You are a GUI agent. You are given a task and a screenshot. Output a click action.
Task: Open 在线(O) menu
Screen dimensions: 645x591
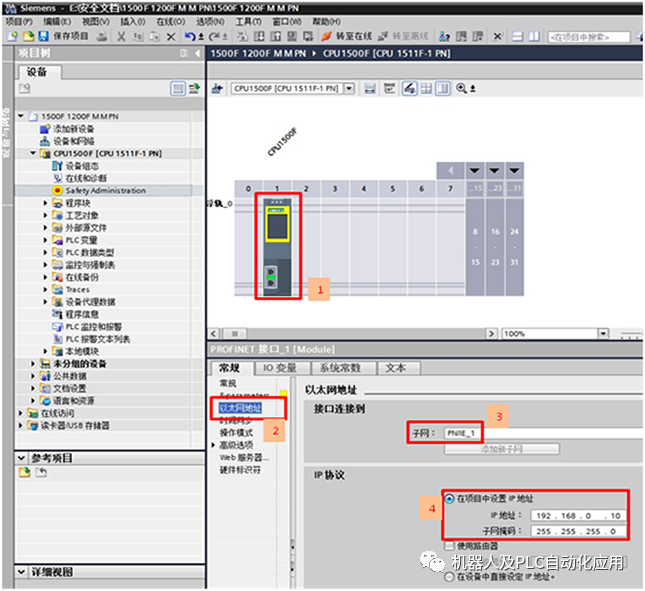coord(171,21)
